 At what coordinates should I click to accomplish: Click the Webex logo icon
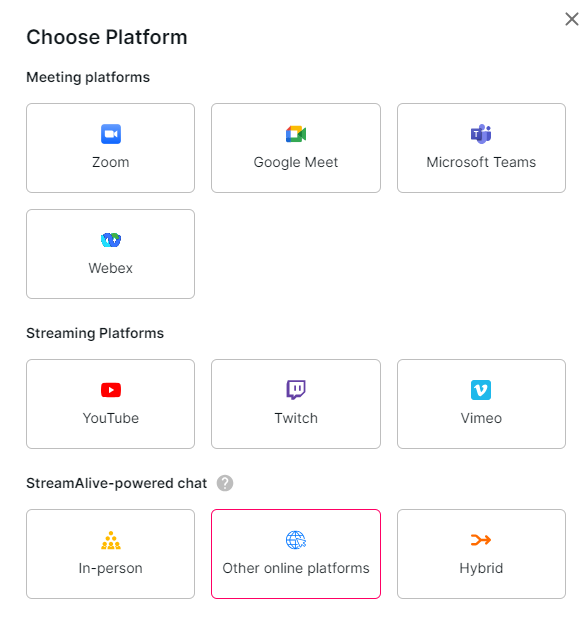(111, 240)
